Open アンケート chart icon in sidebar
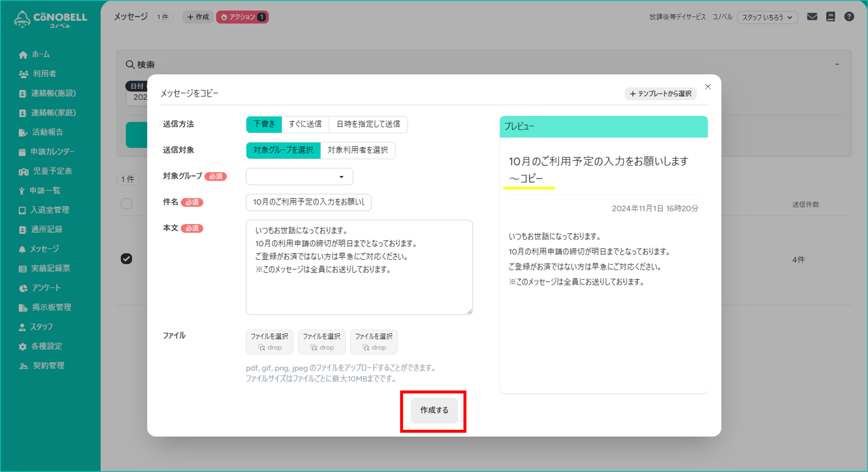The height and width of the screenshot is (472, 868). pos(23,288)
